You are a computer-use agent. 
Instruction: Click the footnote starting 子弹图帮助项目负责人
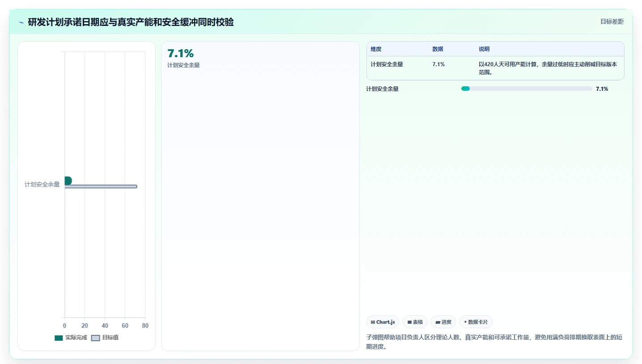[494, 342]
